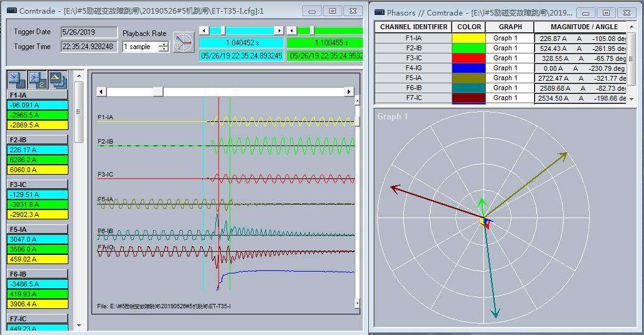This screenshot has height=335, width=644.
Task: Click the channel list scrollbar down arrow
Action: 79,326
